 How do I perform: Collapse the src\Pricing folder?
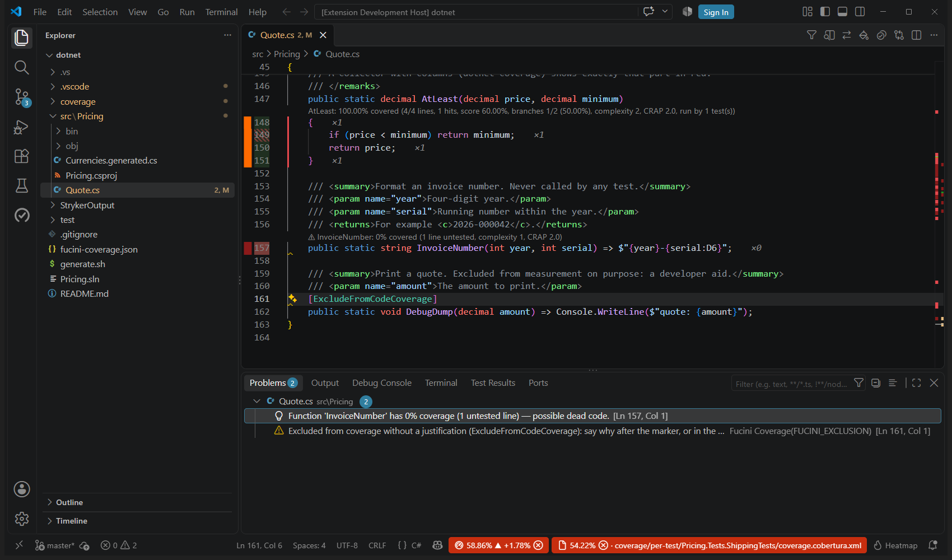click(x=53, y=116)
